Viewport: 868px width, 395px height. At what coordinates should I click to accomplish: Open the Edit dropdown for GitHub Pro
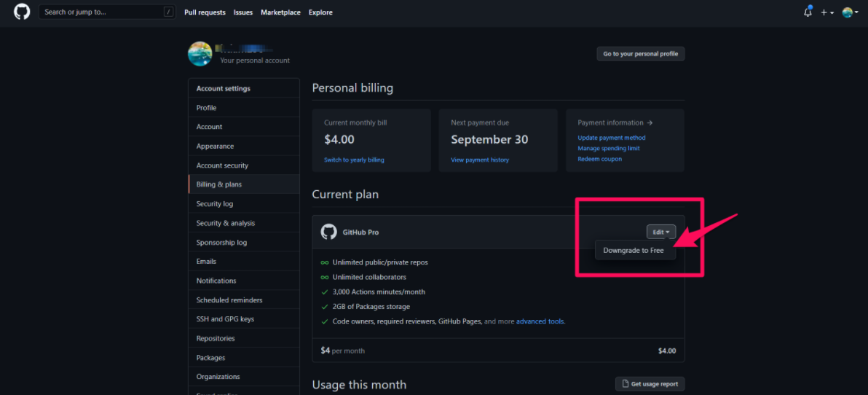pos(661,232)
